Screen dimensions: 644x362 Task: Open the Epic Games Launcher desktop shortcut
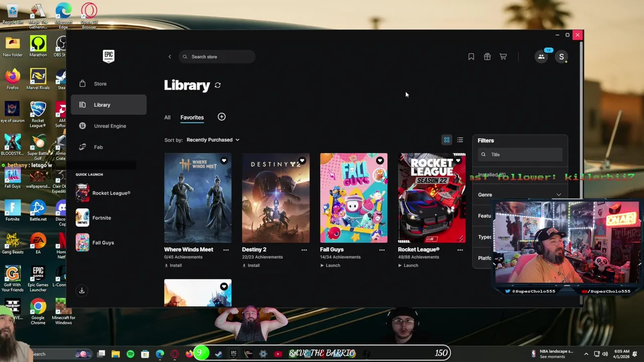38,279
